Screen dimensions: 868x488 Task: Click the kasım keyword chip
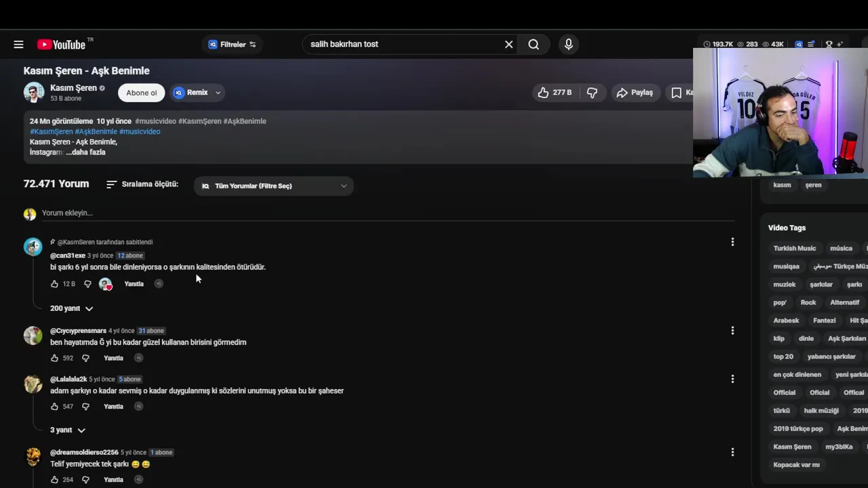coord(782,185)
